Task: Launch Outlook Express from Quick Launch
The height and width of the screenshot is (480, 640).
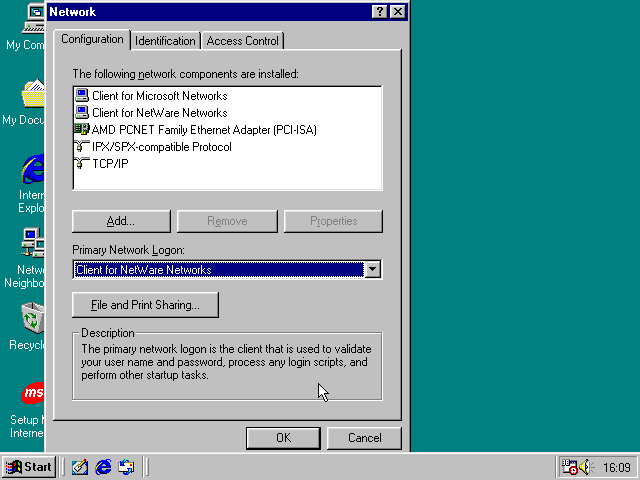Action: click(x=126, y=467)
